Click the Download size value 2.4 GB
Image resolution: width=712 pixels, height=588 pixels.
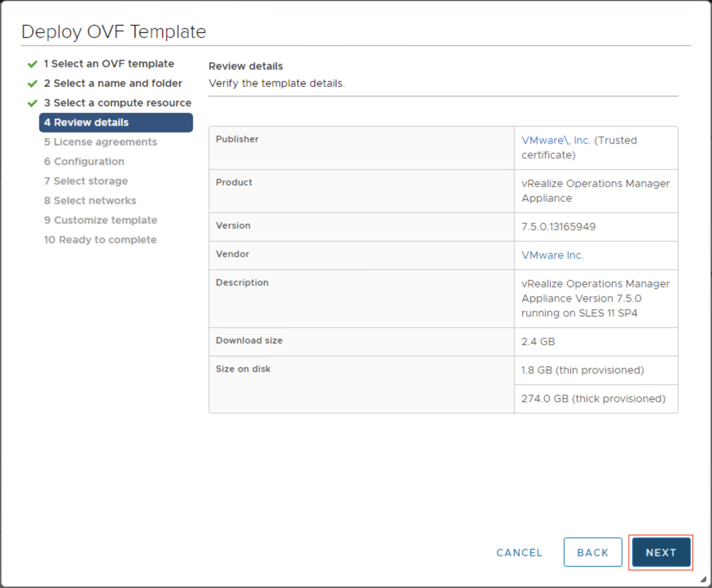[x=538, y=341]
